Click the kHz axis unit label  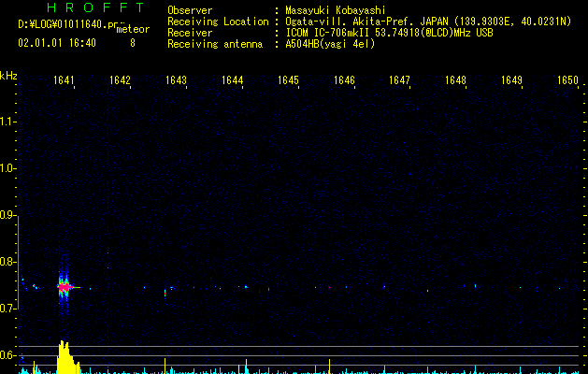click(x=8, y=76)
